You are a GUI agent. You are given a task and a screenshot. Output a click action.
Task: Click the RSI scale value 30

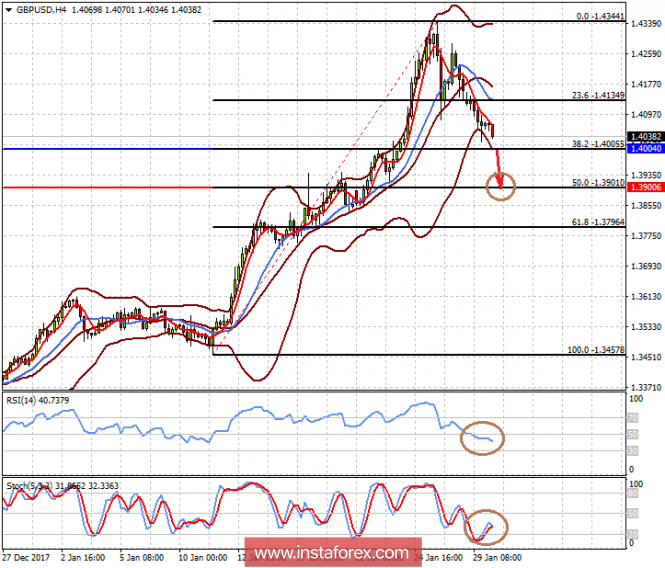(633, 451)
